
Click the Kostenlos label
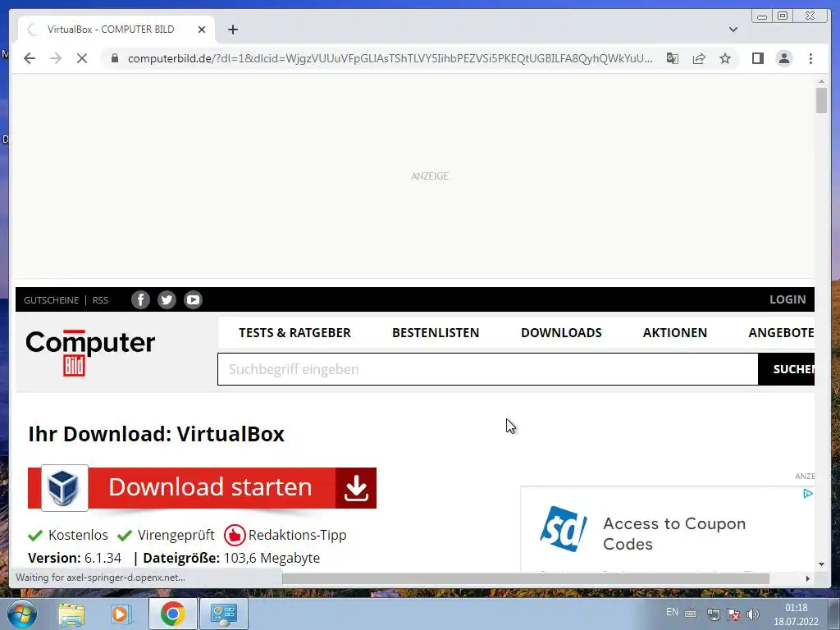pyautogui.click(x=78, y=535)
